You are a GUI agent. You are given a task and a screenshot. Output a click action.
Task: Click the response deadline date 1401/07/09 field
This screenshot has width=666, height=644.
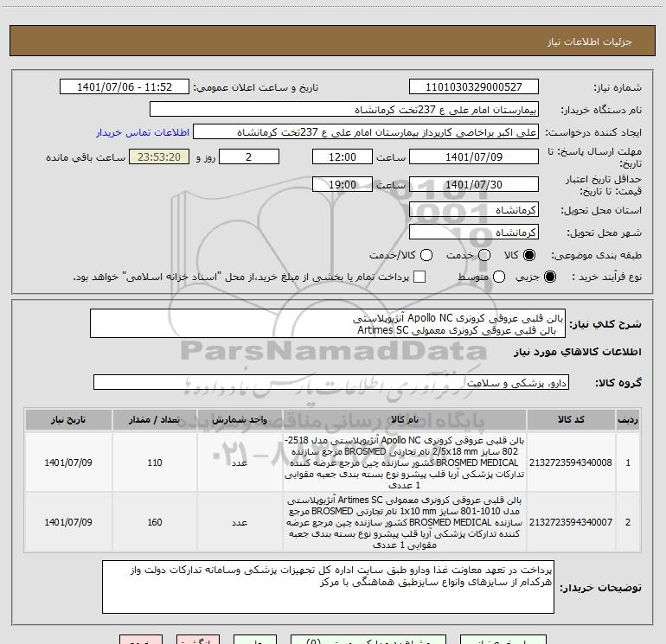tap(474, 157)
